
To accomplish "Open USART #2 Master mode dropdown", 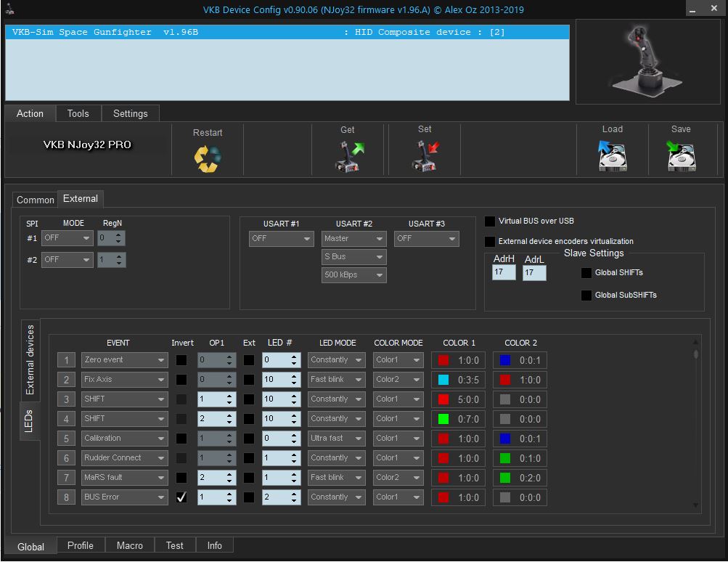I will [x=353, y=238].
